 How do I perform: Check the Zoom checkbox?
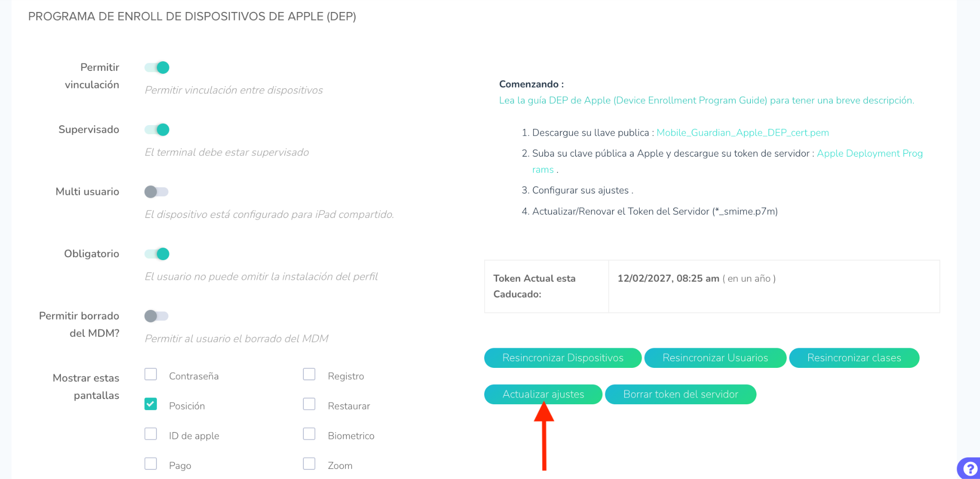309,464
